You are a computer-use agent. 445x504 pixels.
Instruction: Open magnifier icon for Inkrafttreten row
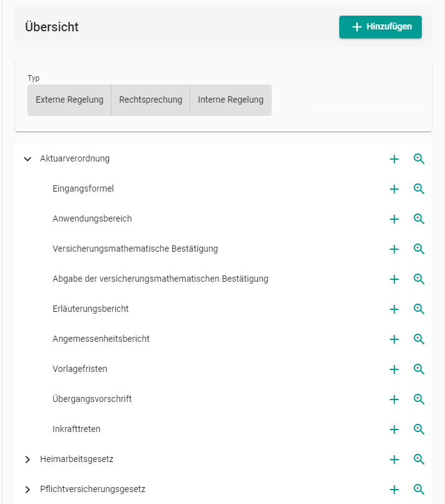[419, 429]
